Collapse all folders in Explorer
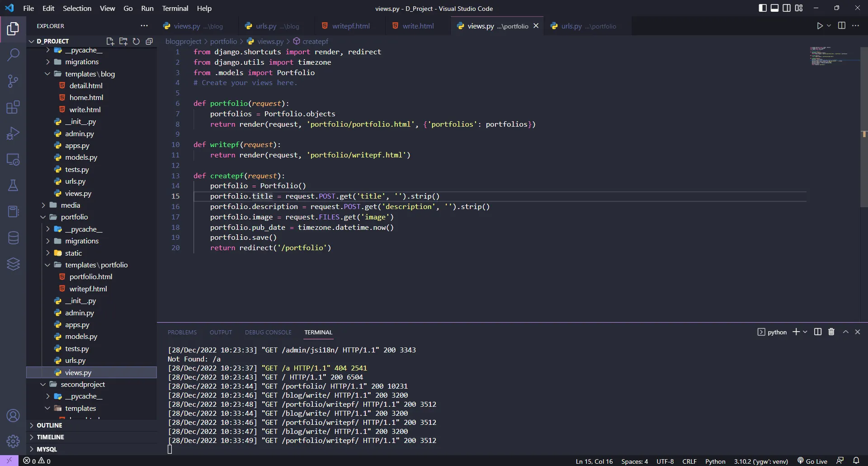868x466 pixels. coord(149,41)
